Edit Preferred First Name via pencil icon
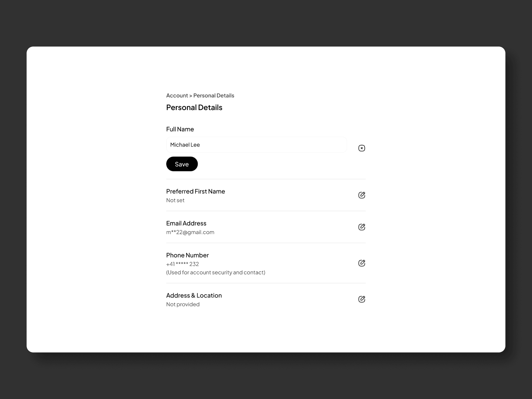532x399 pixels. pos(362,195)
